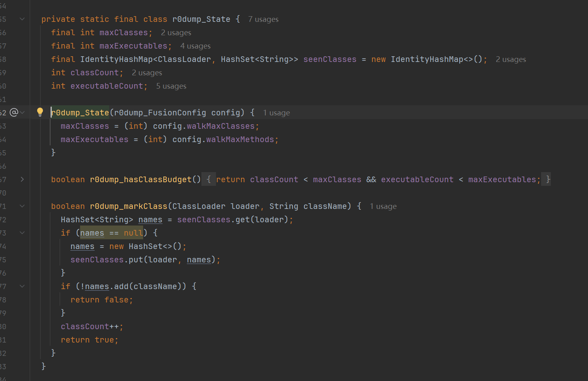Expand the folded r0dump_hasClassBudget method
588x381 pixels.
coord(22,179)
